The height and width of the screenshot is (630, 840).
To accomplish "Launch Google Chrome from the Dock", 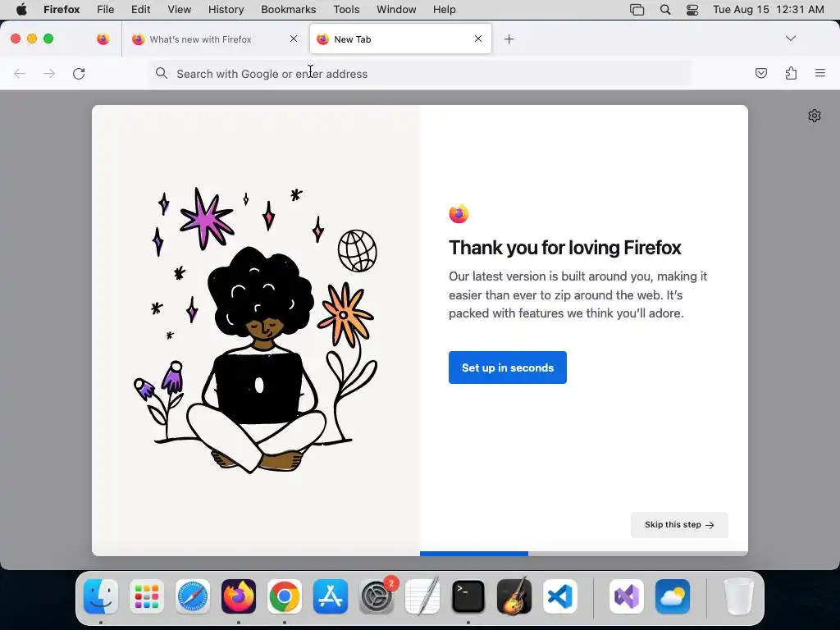I will point(285,596).
